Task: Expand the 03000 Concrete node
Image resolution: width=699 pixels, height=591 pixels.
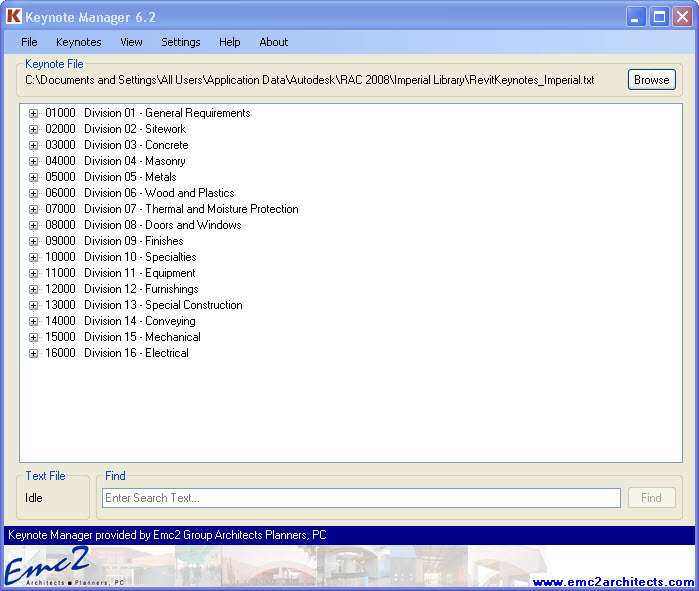Action: pyautogui.click(x=33, y=145)
